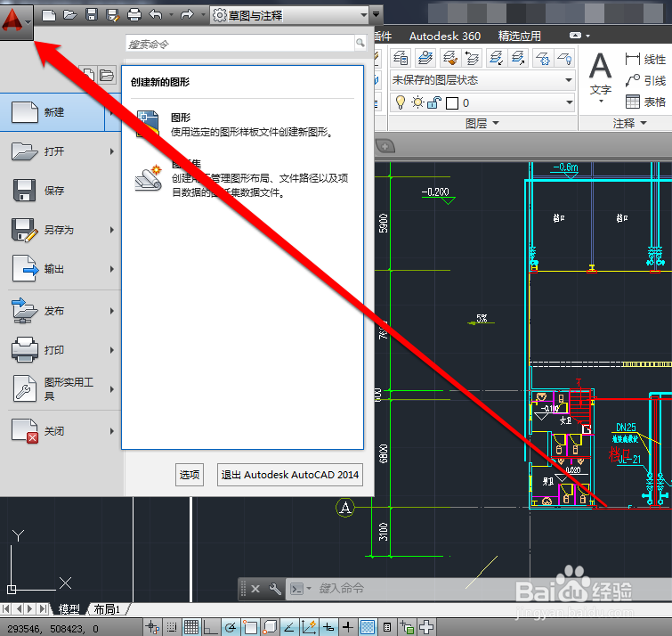672x636 pixels.
Task: Toggle Ortho Mode in status bar
Action: [x=210, y=627]
